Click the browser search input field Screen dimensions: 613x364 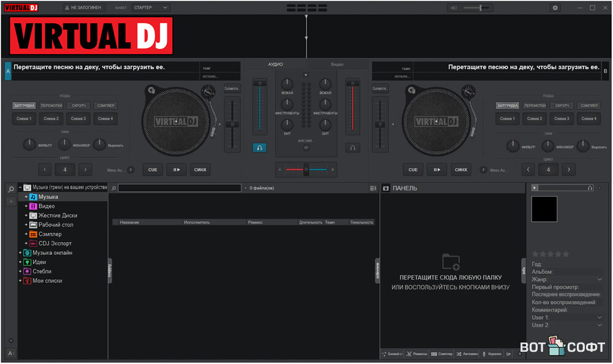tap(179, 188)
